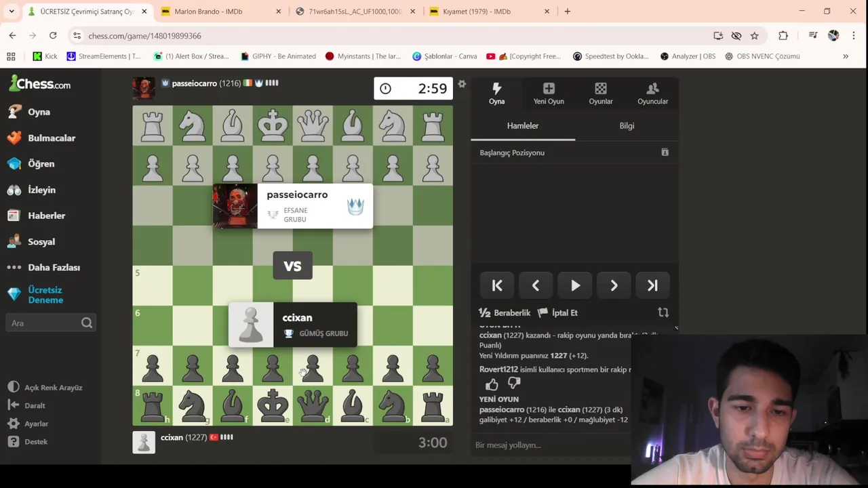Switch to Hamleler moves tab
Image resolution: width=868 pixels, height=488 pixels.
523,126
